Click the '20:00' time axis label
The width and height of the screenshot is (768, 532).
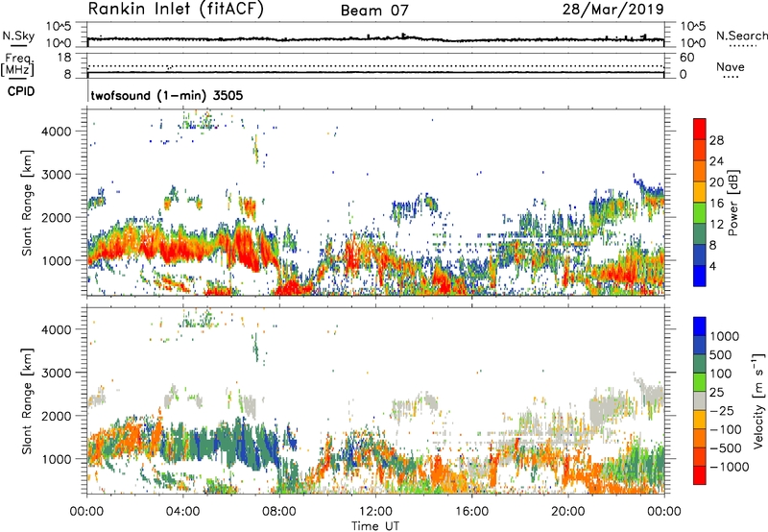click(x=568, y=512)
